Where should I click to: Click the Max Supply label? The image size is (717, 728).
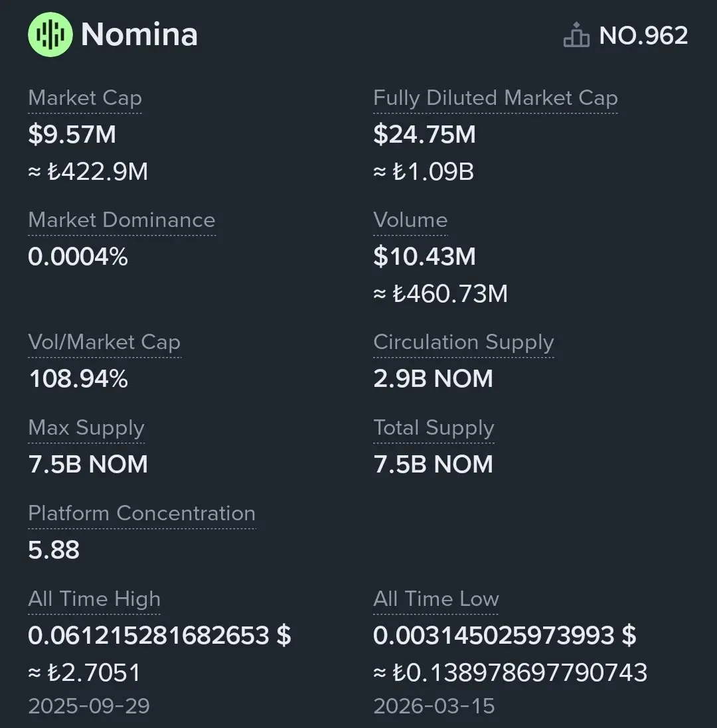[86, 428]
